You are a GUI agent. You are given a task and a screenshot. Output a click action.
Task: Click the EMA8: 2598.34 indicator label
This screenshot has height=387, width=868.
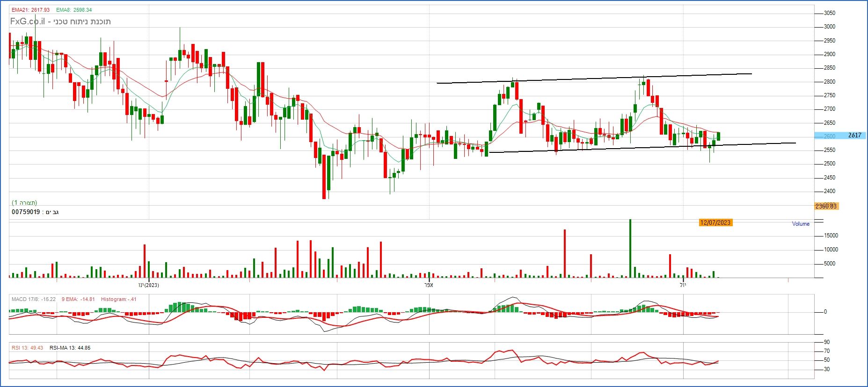point(74,10)
